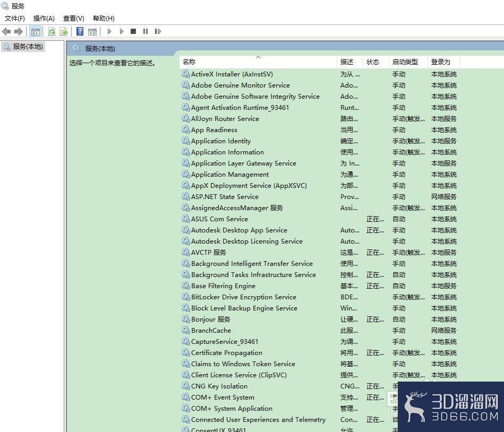
Task: Select the COM+ System Application service
Action: point(232,408)
